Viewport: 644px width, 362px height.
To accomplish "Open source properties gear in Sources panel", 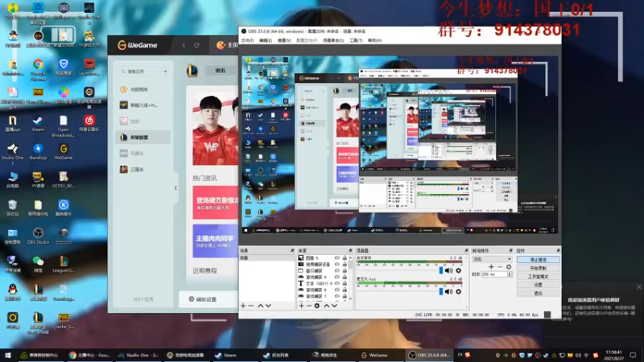I will [x=316, y=306].
